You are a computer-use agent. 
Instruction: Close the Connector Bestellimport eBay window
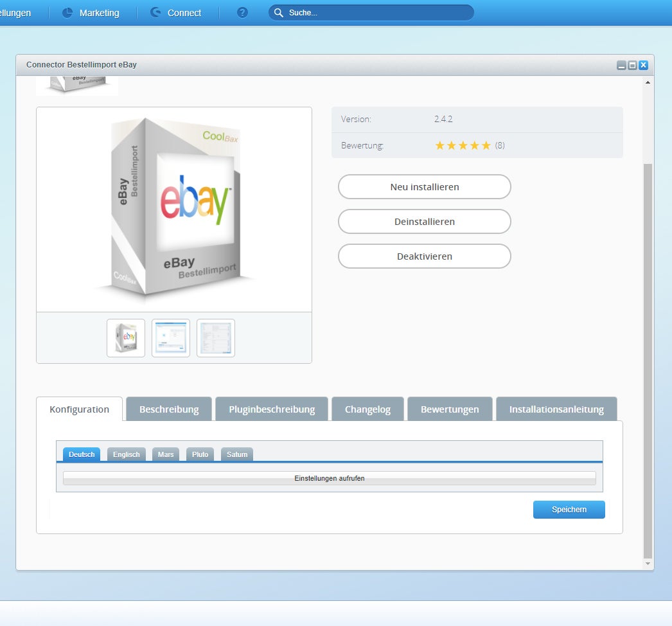tap(643, 65)
